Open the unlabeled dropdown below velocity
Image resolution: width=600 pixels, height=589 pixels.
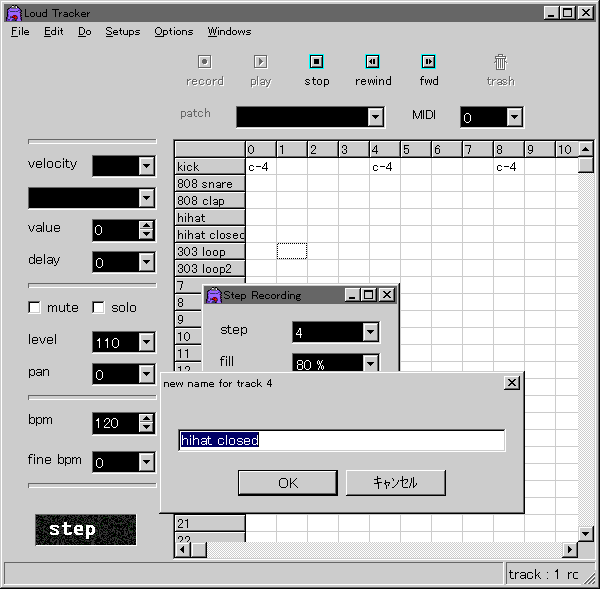147,198
